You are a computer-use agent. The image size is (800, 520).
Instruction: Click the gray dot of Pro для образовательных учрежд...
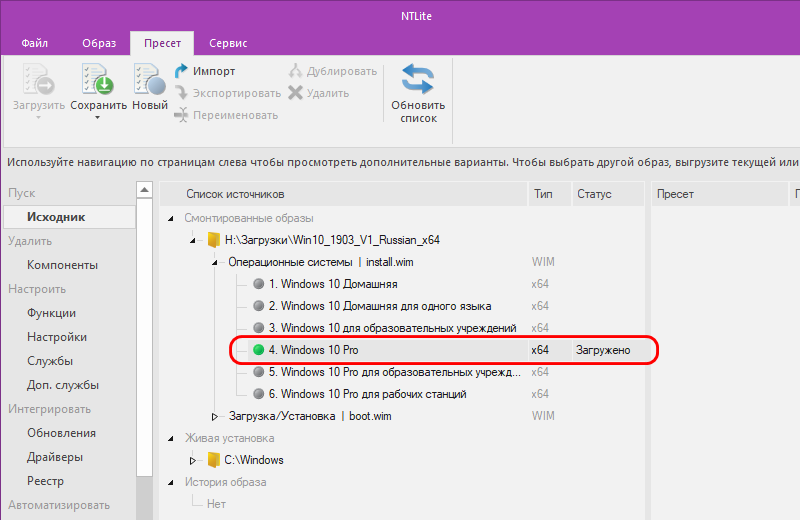click(259, 372)
